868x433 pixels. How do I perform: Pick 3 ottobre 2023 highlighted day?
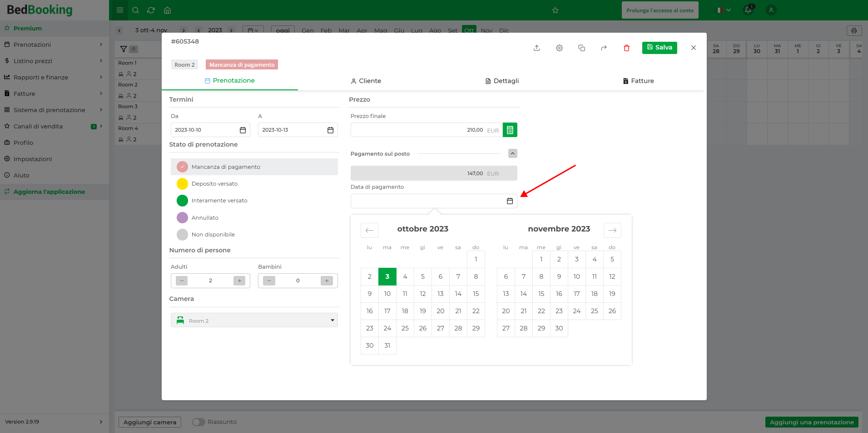click(387, 276)
